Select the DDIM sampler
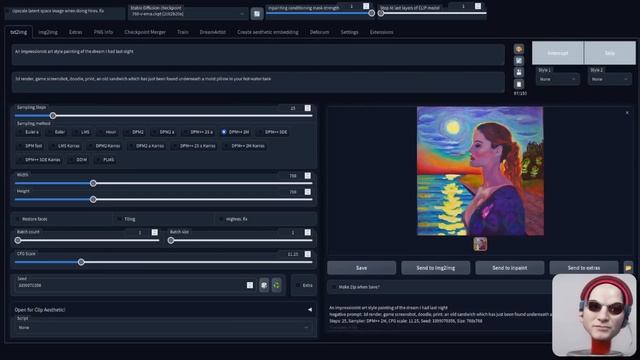The height and width of the screenshot is (360, 640). click(x=78, y=160)
